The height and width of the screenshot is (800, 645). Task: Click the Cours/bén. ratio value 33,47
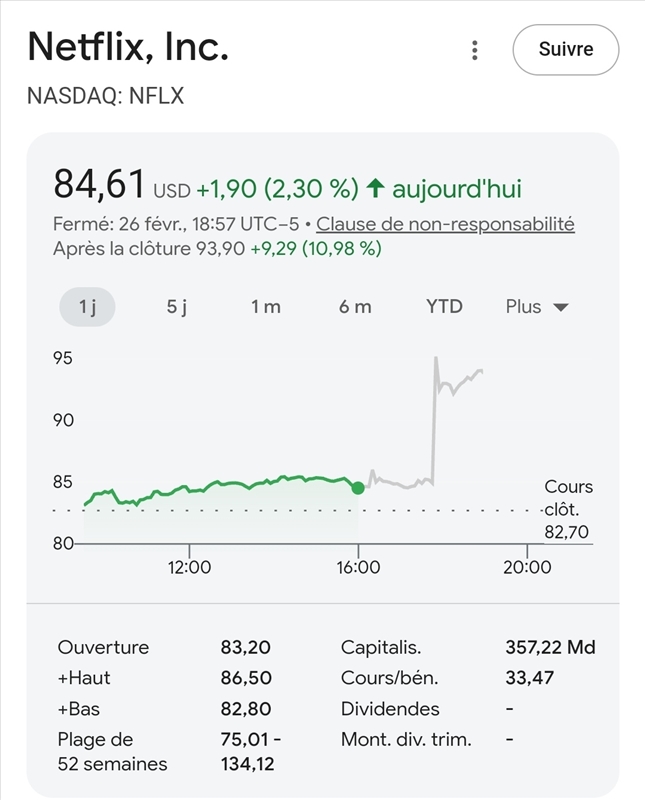pos(530,678)
